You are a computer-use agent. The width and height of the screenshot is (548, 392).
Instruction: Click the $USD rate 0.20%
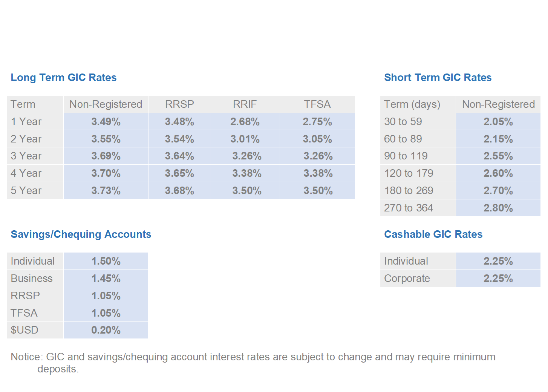[106, 330]
